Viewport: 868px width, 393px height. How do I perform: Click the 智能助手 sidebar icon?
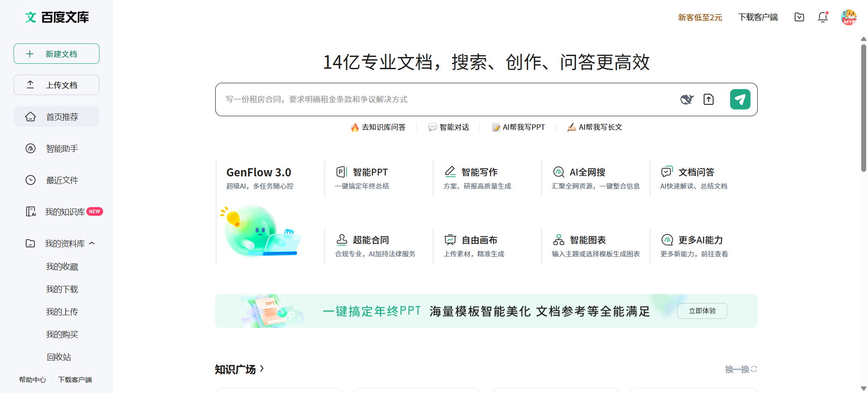click(30, 148)
